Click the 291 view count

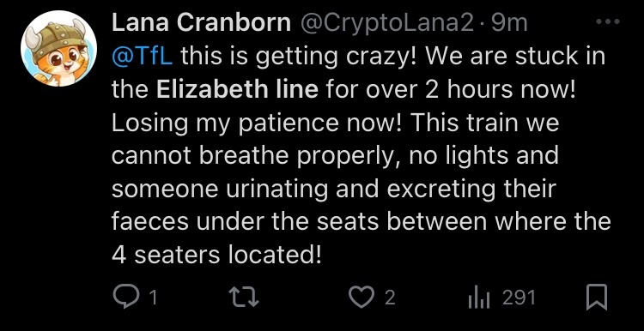pos(519,298)
